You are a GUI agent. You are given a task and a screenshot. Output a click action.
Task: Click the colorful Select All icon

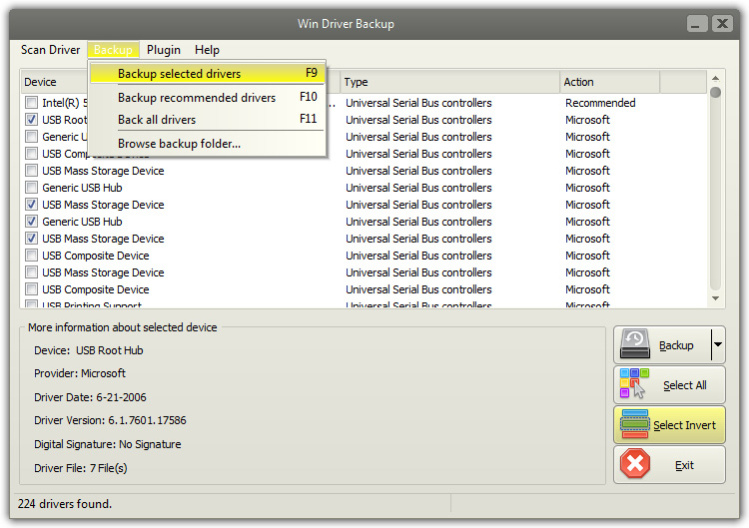[635, 385]
